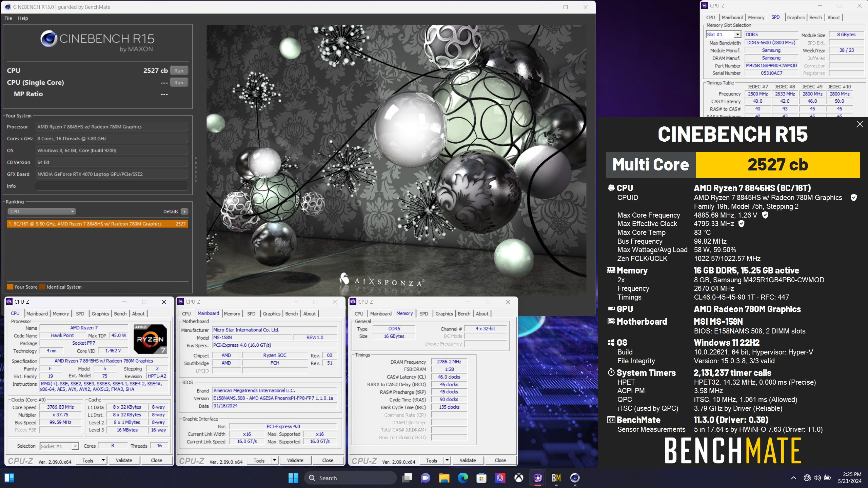868x488 pixels.
Task: Open Cinebench File menu
Action: [8, 18]
